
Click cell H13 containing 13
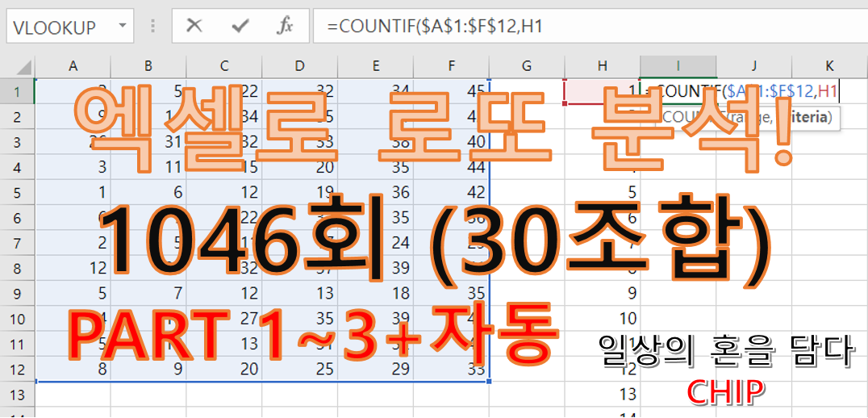tap(603, 395)
